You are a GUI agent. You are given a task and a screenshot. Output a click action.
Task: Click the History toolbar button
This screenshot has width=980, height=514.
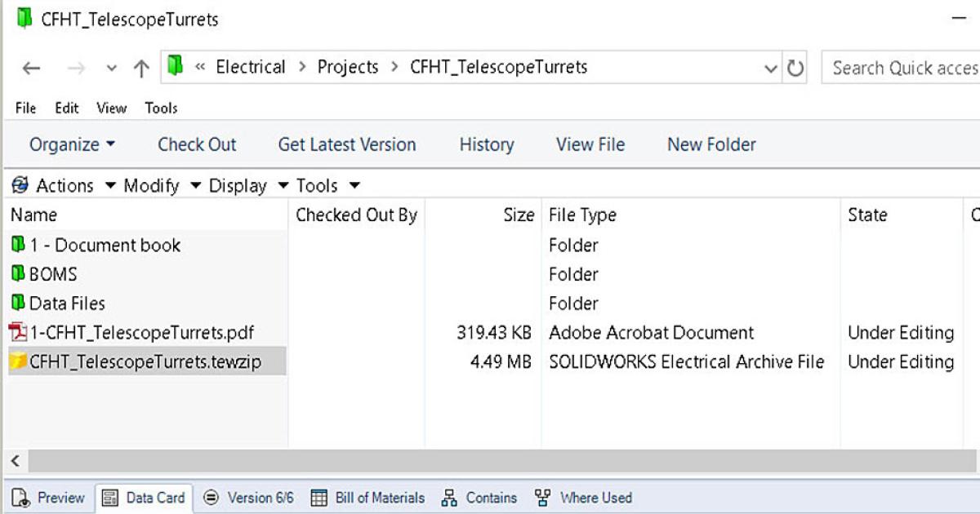[487, 145]
